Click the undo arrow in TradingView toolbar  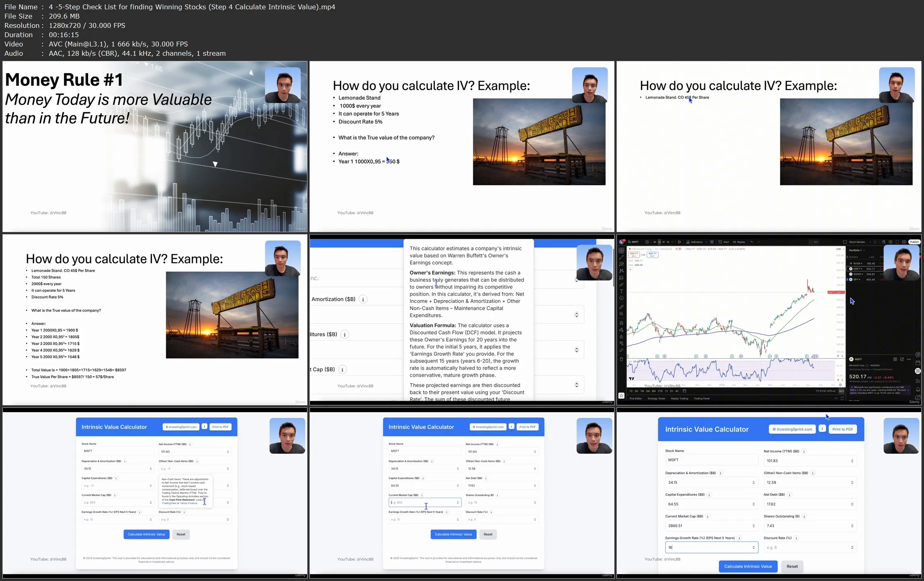pos(751,242)
